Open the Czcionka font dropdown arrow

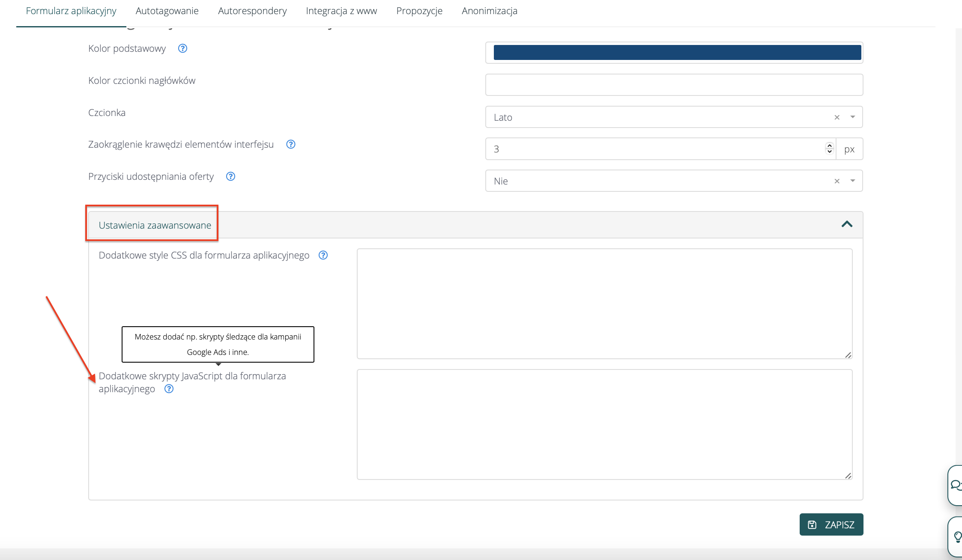tap(853, 117)
